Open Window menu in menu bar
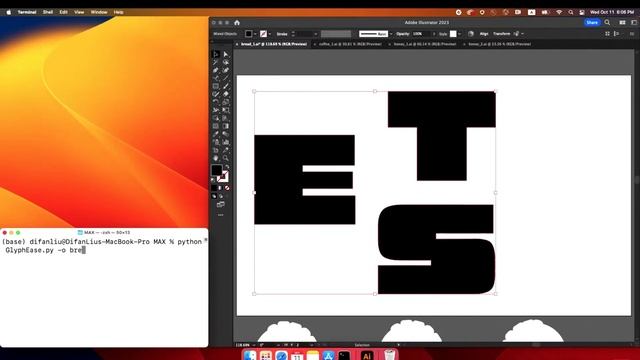This screenshot has height=360, width=640. (99, 12)
